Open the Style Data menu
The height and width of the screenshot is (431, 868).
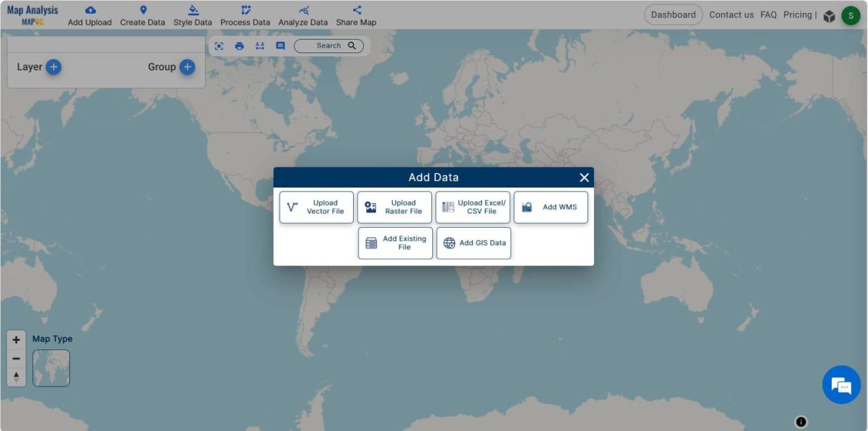coord(193,16)
